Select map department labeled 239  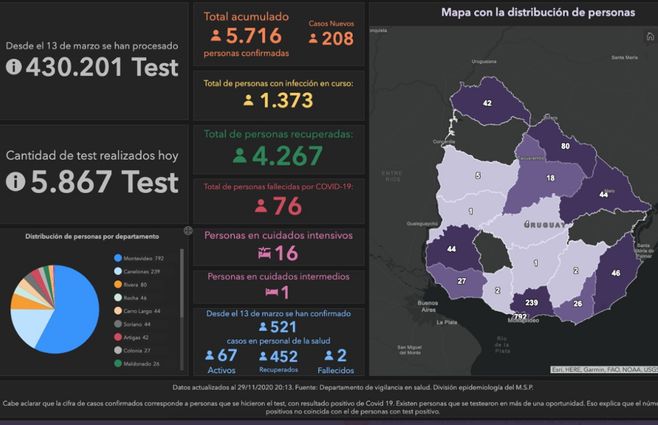click(532, 303)
